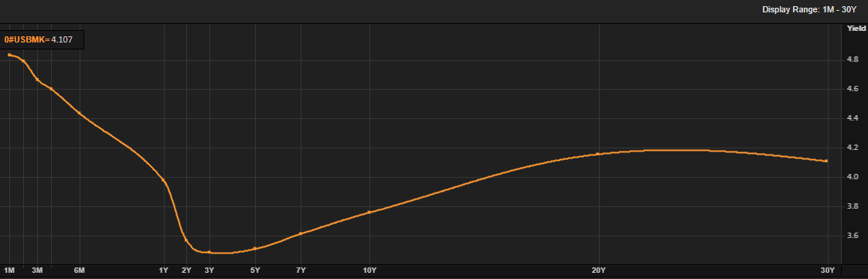Click the 4.0 value on the yield axis
This screenshot has width=868, height=279.
pyautogui.click(x=853, y=177)
